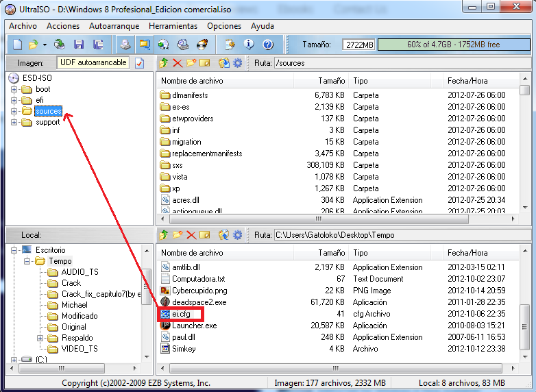
Task: Collapse the Tempo folder node
Action: (27, 261)
